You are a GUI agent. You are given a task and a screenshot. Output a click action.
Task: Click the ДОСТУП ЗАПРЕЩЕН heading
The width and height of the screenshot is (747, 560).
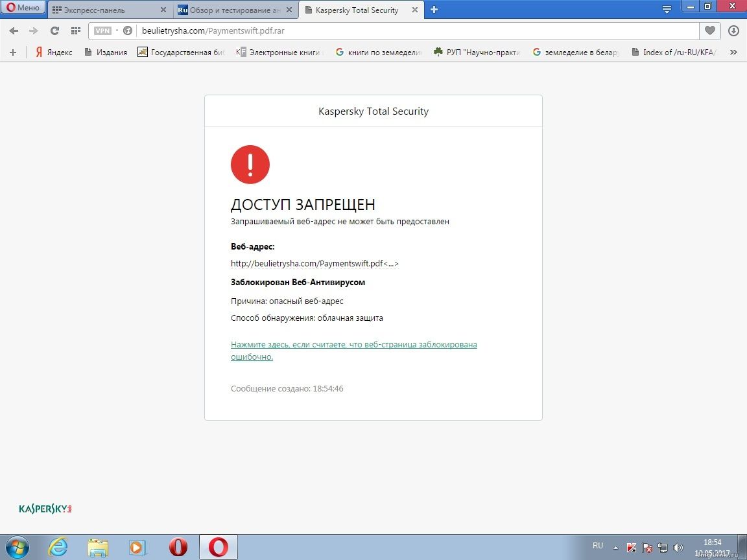point(303,205)
